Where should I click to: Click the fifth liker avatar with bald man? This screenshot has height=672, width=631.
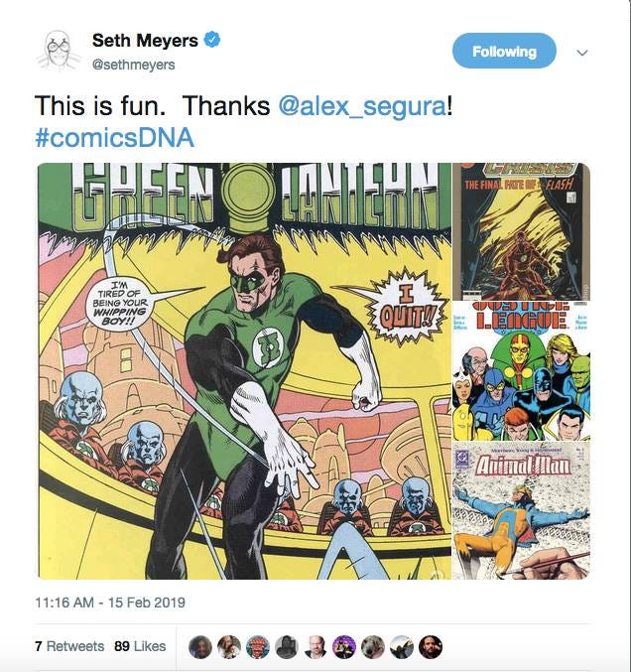(315, 647)
